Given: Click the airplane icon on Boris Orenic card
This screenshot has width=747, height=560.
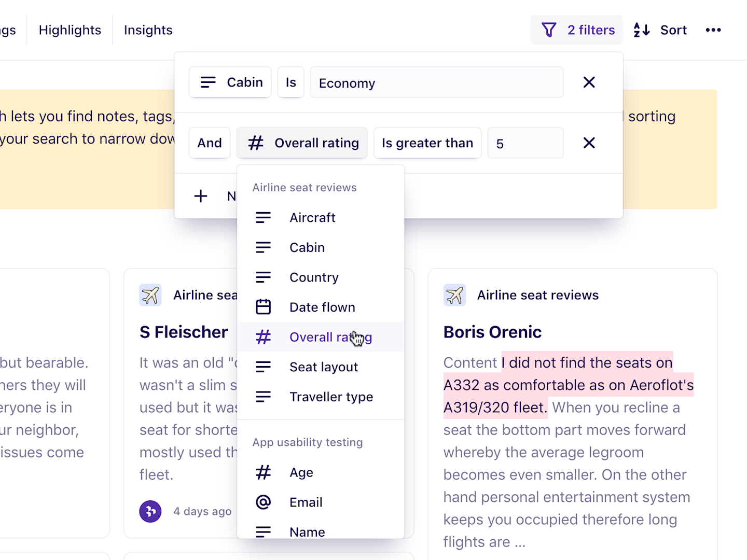Looking at the screenshot, I should click(x=454, y=295).
